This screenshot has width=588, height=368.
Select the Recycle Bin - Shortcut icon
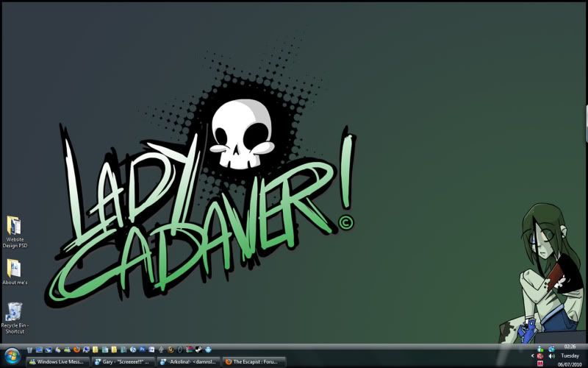(15, 318)
